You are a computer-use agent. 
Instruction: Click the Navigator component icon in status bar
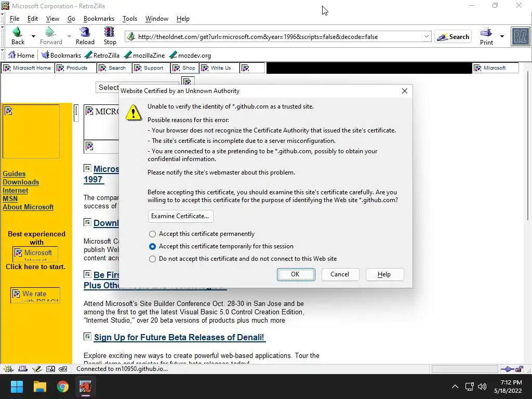(x=8, y=369)
